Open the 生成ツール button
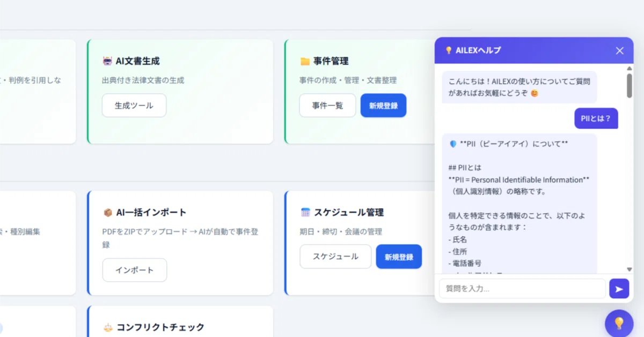Viewport: 644px width, 337px height. pyautogui.click(x=134, y=106)
